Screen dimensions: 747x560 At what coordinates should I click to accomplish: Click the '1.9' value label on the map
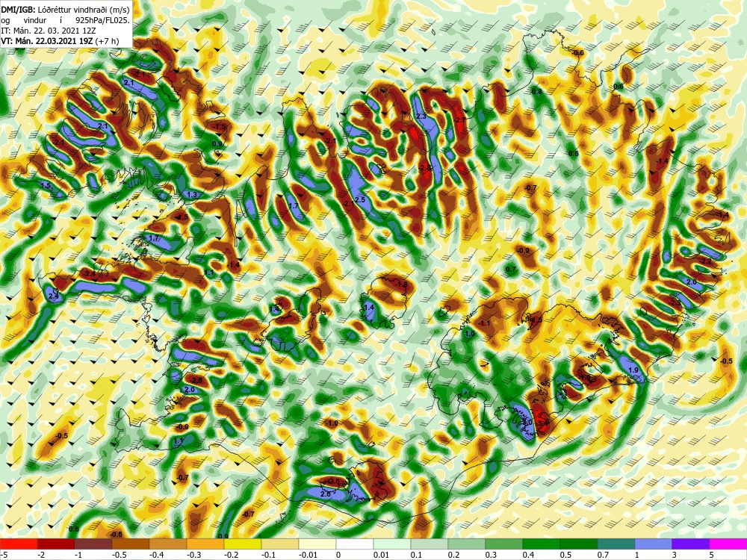633,370
